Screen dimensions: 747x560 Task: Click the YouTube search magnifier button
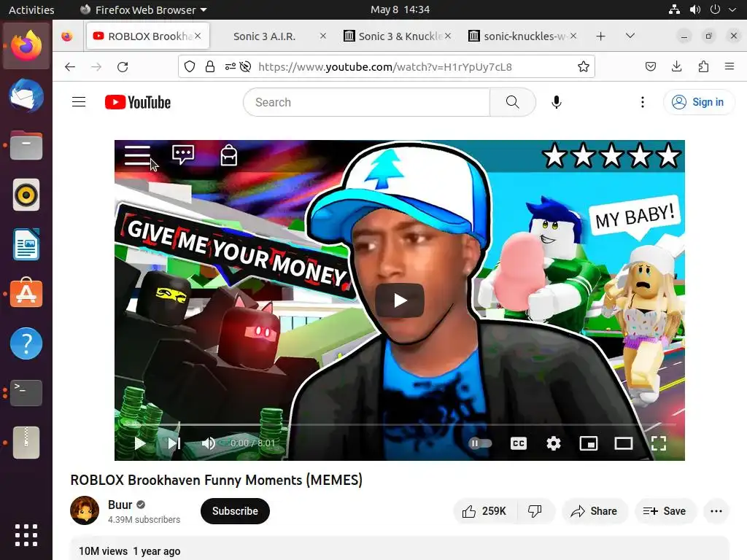point(513,102)
